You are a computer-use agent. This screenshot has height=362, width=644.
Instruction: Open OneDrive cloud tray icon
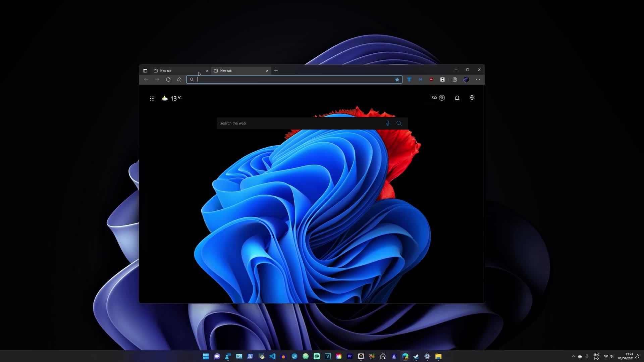pyautogui.click(x=580, y=356)
